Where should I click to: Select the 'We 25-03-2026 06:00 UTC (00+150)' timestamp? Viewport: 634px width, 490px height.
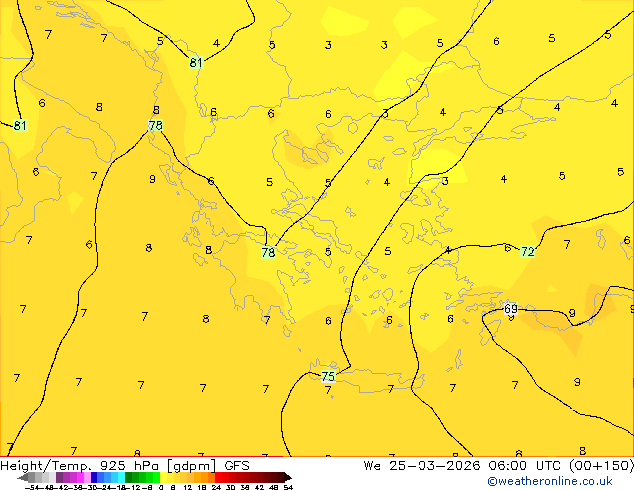[499, 466]
